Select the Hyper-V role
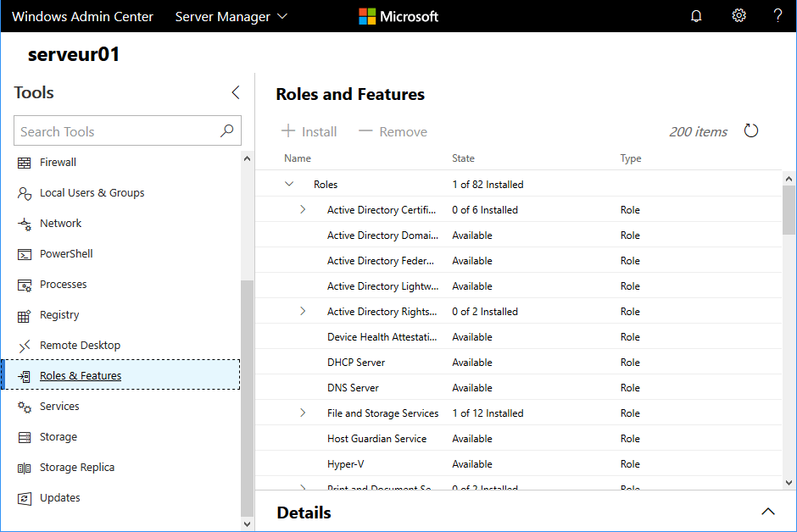The height and width of the screenshot is (532, 797). point(518,463)
